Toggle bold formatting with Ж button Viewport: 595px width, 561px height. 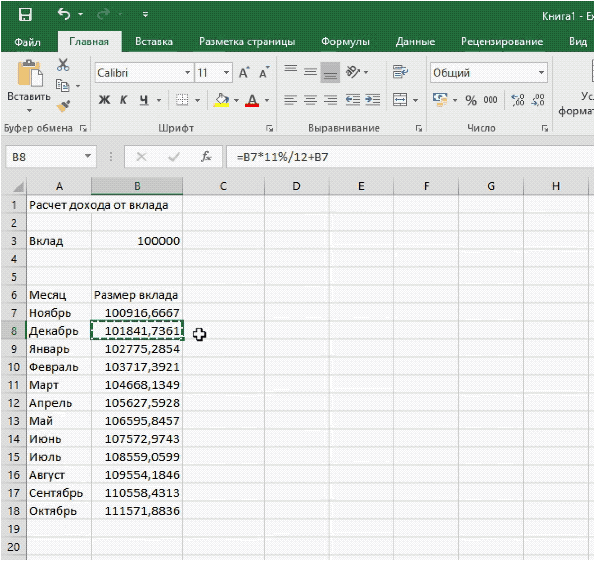[104, 100]
